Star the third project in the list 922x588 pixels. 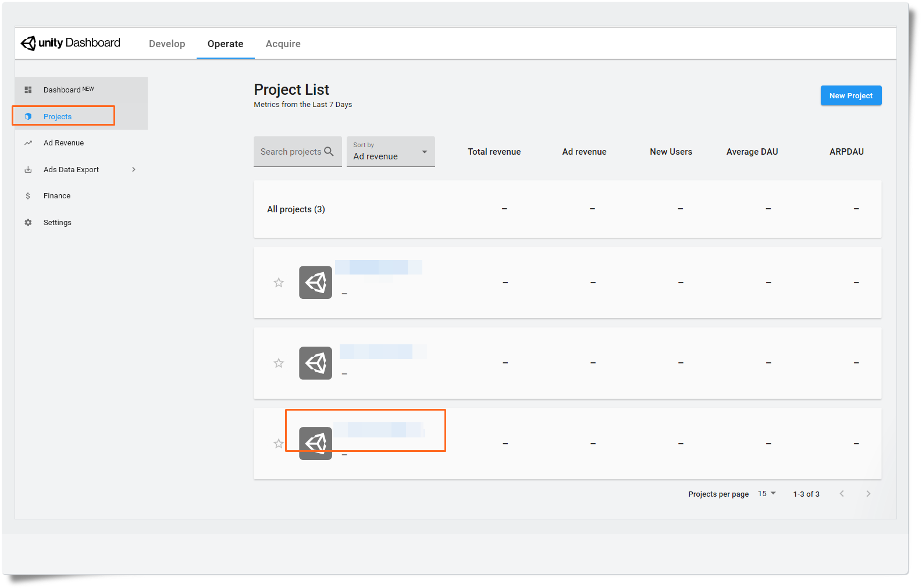click(x=279, y=444)
